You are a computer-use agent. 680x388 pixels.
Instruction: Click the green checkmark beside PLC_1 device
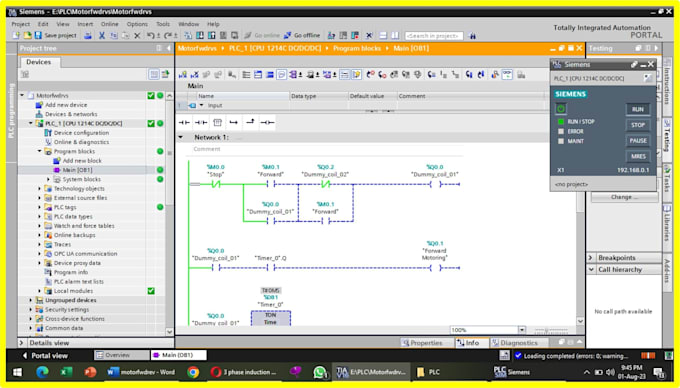tap(151, 124)
